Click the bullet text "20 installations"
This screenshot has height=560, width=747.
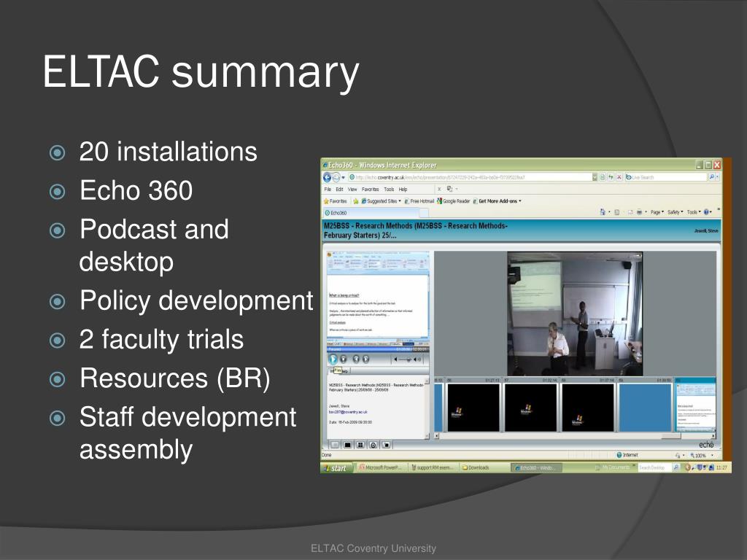pos(169,152)
